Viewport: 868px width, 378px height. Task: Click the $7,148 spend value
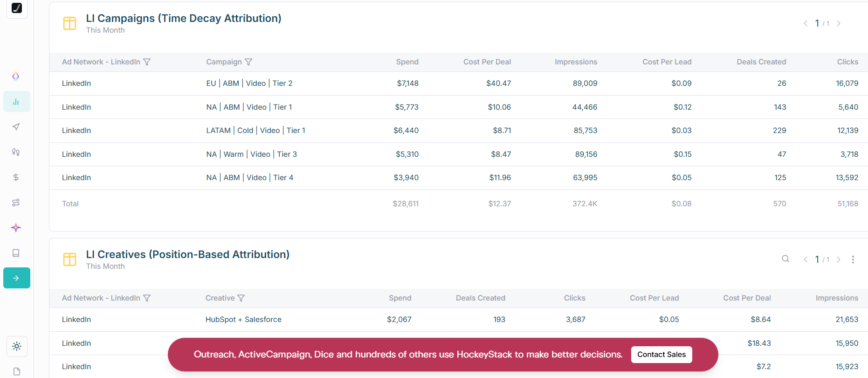[407, 83]
